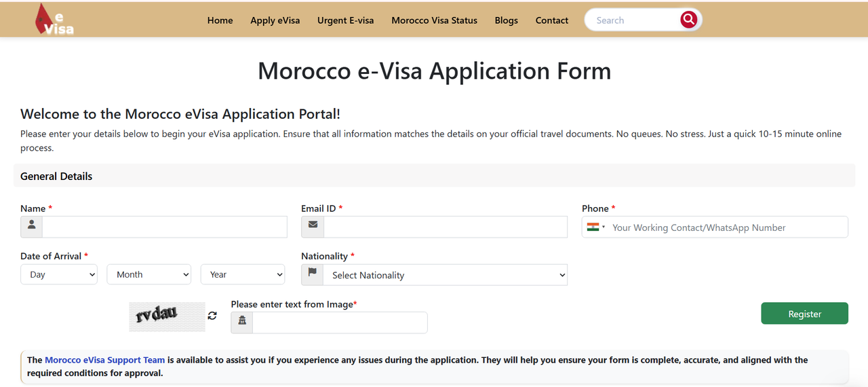Image resolution: width=868 pixels, height=387 pixels.
Task: Click the captcha image thumbnail
Action: [x=167, y=316]
